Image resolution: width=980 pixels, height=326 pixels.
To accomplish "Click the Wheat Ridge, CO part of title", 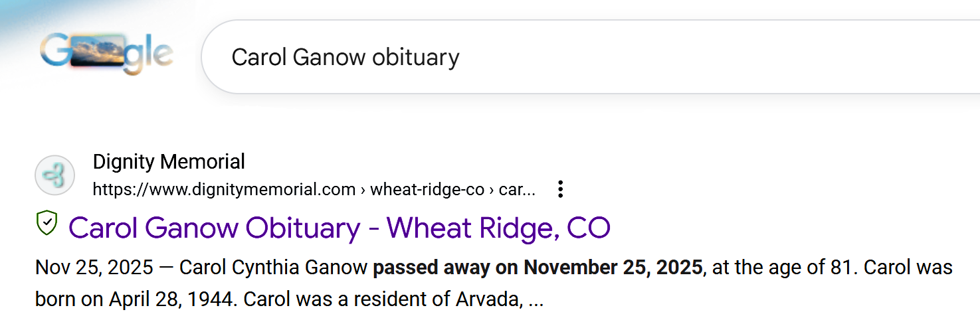I will [x=498, y=228].
